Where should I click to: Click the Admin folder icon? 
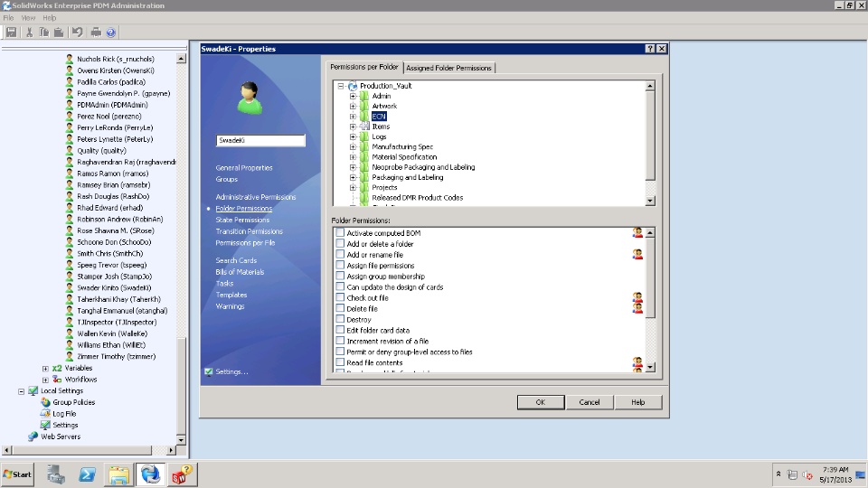[364, 96]
